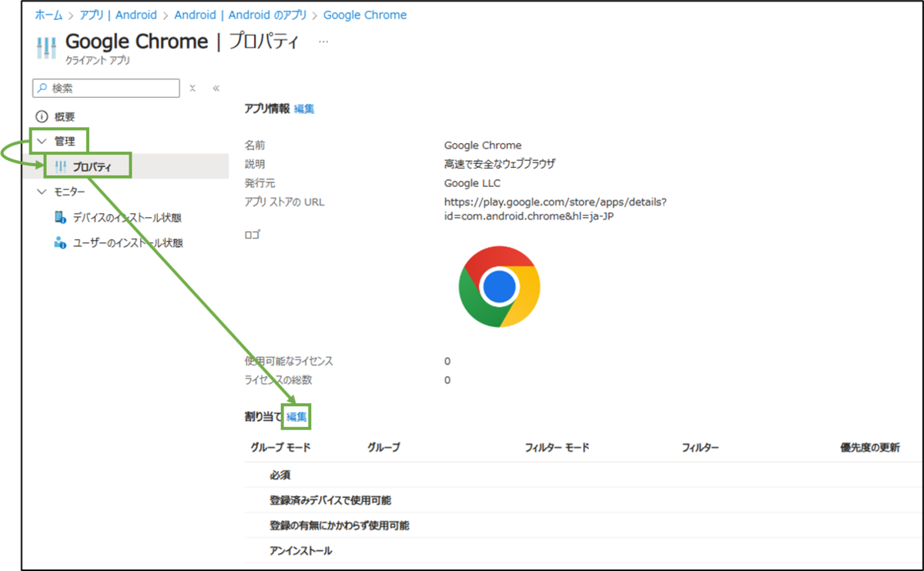Image resolution: width=924 pixels, height=571 pixels.
Task: Open ユーザーのインストール状態
Action: 128,243
